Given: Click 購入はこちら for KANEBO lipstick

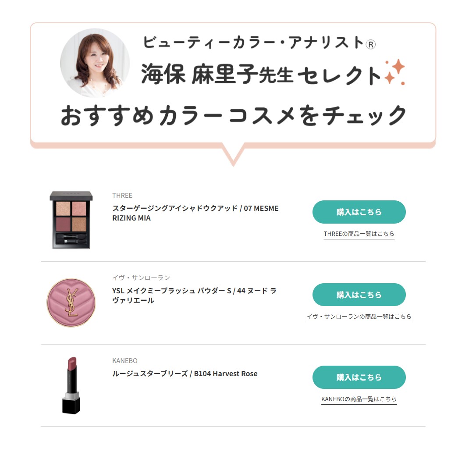Looking at the screenshot, I should (359, 377).
